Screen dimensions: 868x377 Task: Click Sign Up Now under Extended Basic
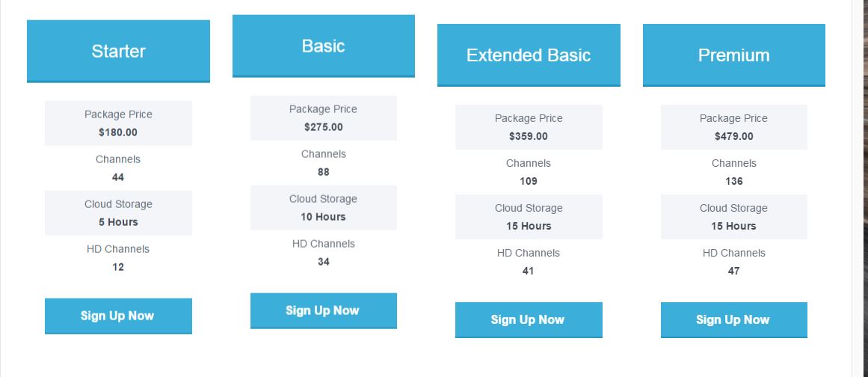pos(529,320)
